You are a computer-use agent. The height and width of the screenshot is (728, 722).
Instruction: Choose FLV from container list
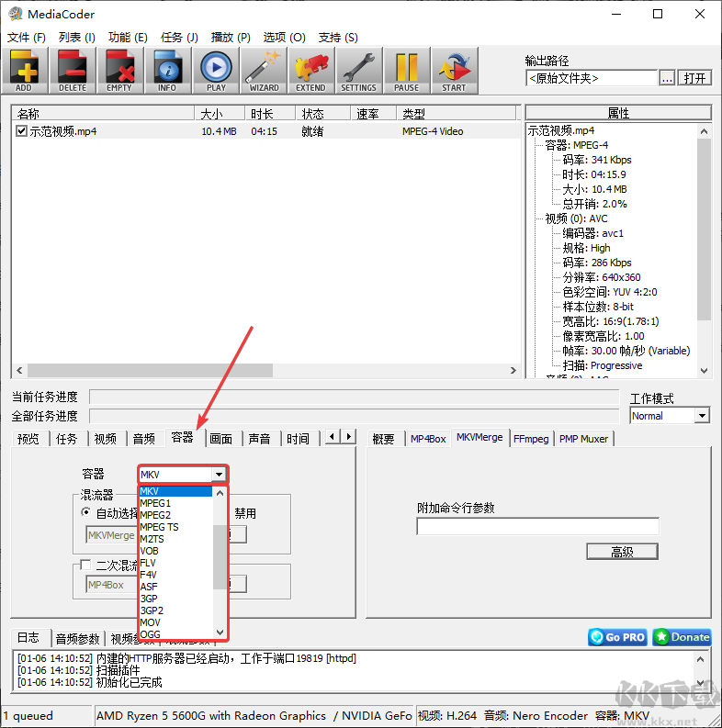[x=176, y=563]
